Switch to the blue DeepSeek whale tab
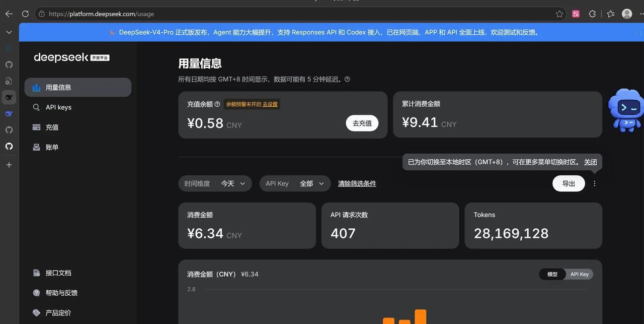This screenshot has width=644, height=324. (9, 113)
